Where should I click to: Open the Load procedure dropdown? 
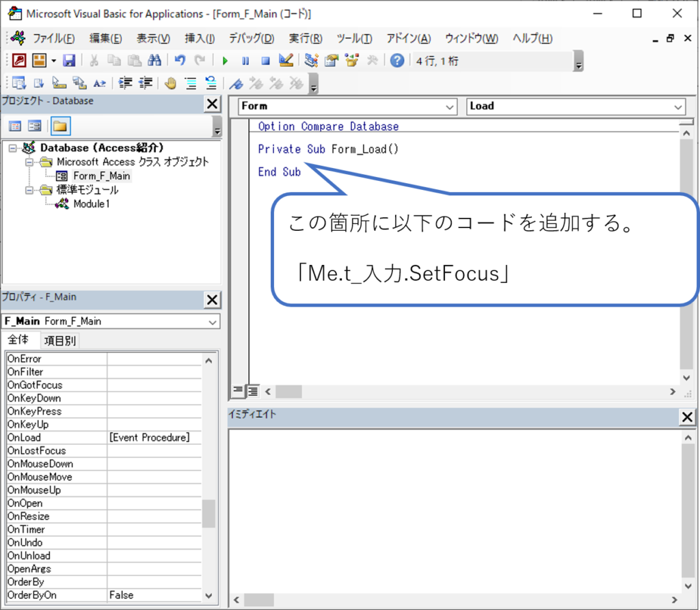677,107
